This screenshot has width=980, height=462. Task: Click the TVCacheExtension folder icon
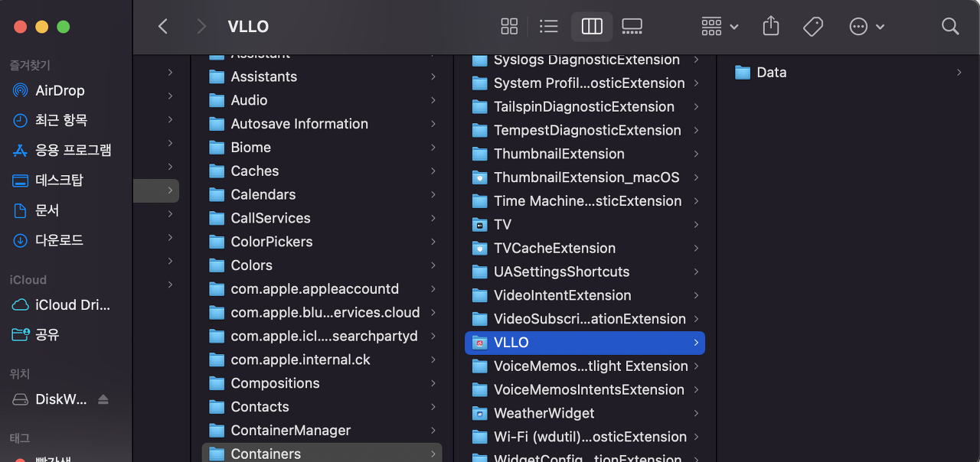(x=480, y=249)
